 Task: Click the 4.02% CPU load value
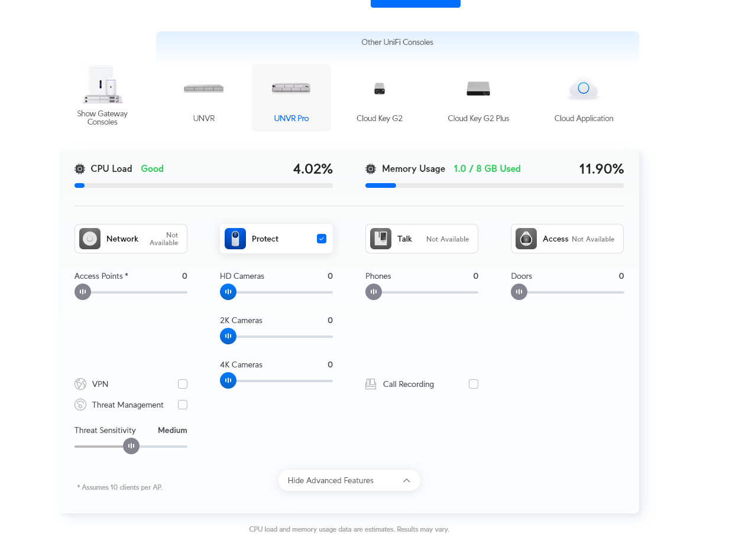313,169
